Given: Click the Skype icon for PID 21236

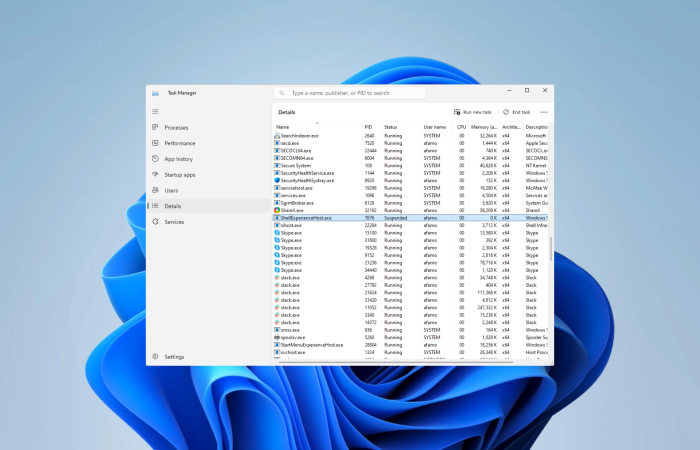Looking at the screenshot, I should click(277, 262).
